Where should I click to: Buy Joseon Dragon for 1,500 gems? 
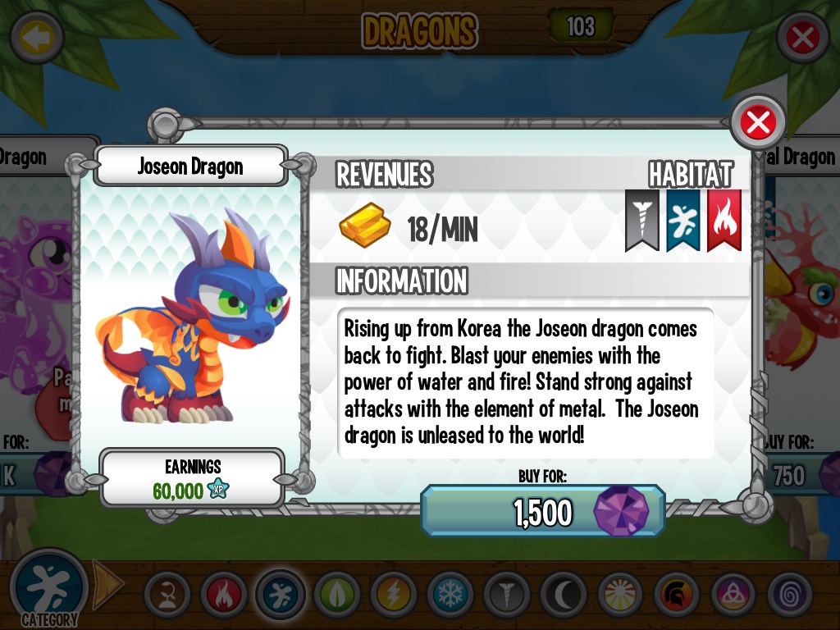543,511
